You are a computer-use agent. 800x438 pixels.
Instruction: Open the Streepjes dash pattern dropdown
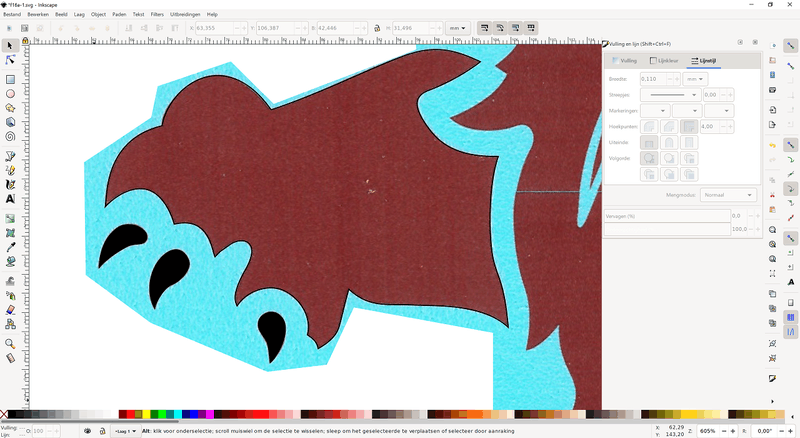[670, 95]
